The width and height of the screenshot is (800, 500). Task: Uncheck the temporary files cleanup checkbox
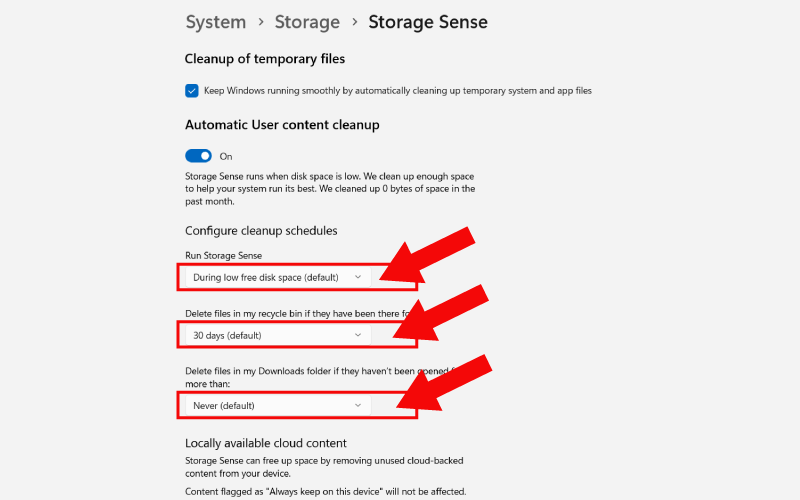[192, 90]
